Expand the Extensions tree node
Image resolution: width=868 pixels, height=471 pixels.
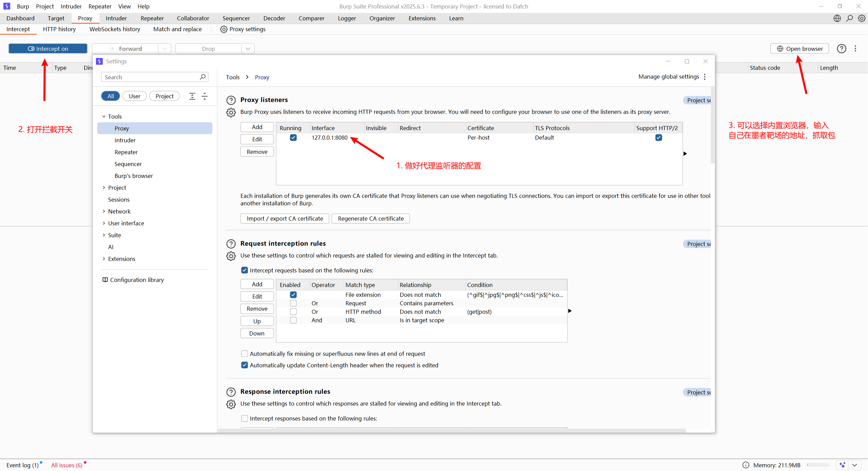pyautogui.click(x=104, y=259)
